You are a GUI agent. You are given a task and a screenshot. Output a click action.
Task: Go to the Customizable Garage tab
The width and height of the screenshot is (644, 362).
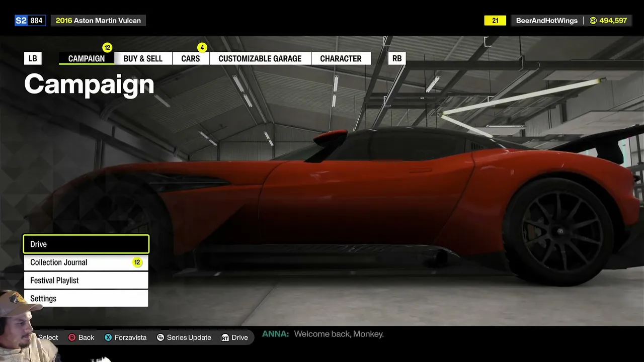click(x=260, y=58)
